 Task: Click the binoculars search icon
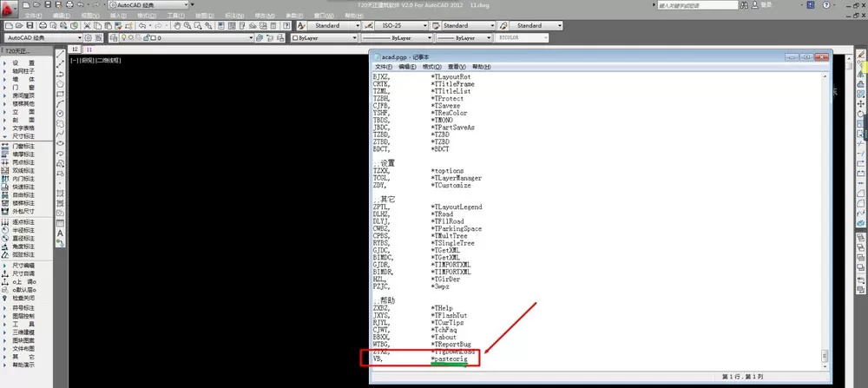point(745,4)
